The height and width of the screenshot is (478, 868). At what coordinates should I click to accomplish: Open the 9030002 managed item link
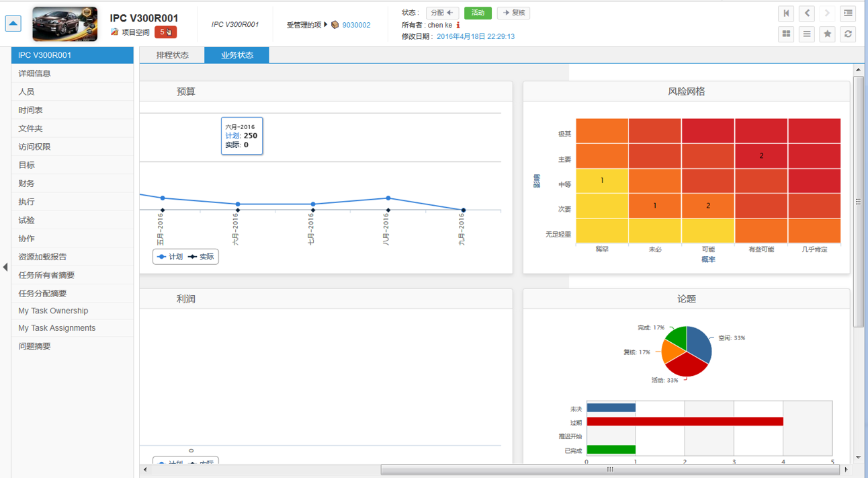click(x=356, y=25)
